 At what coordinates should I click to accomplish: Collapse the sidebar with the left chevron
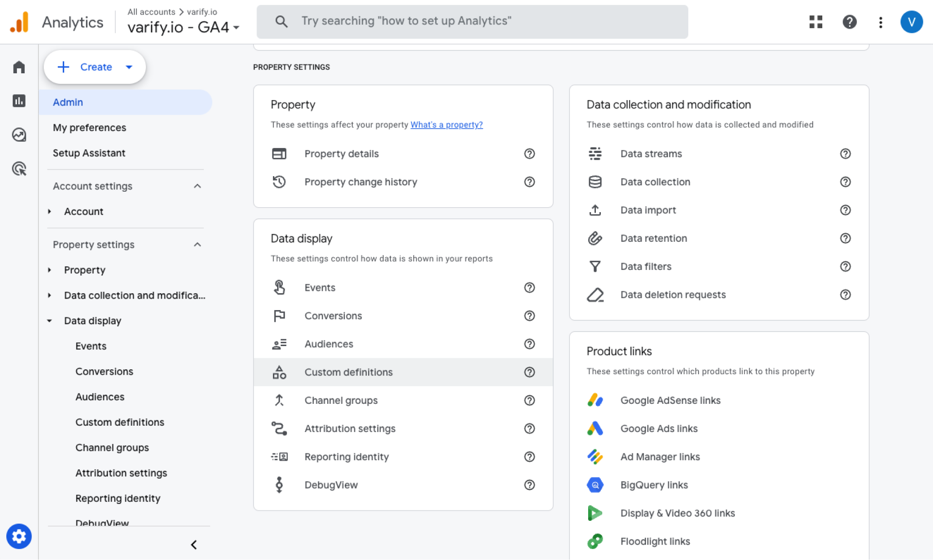point(194,545)
